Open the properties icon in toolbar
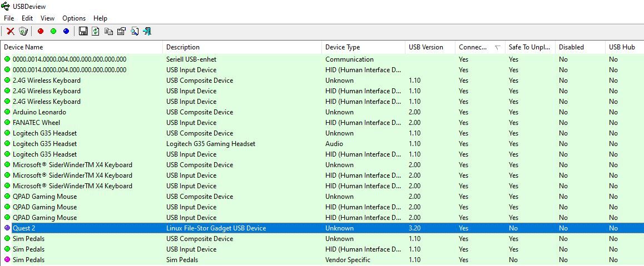The width and height of the screenshot is (644, 266). coord(121,31)
